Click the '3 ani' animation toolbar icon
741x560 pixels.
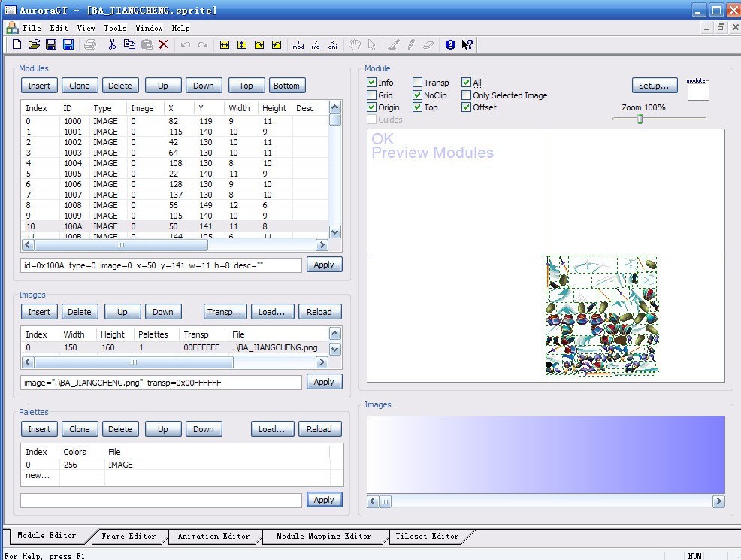[333, 45]
